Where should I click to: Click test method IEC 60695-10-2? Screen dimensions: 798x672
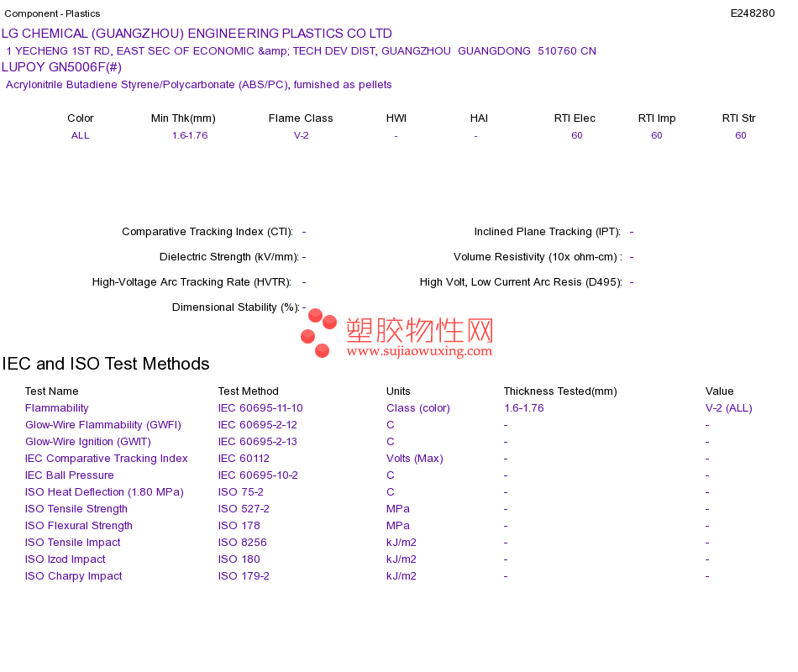(258, 475)
